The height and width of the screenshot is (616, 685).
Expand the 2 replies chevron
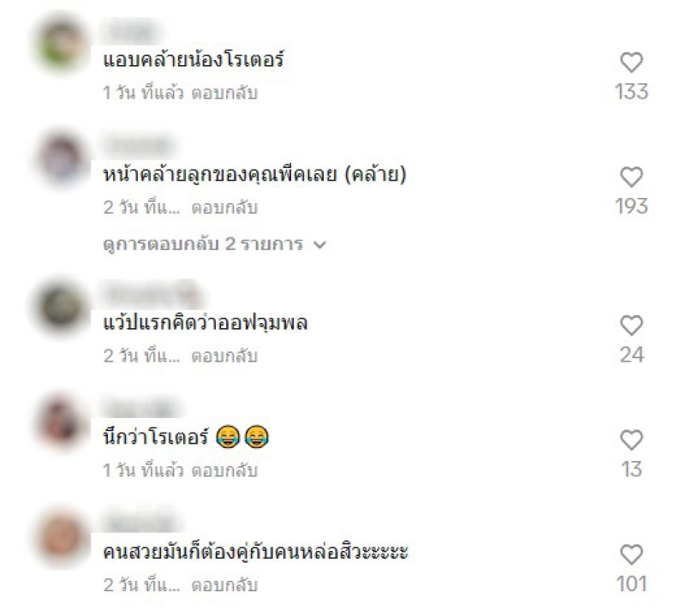tap(319, 245)
